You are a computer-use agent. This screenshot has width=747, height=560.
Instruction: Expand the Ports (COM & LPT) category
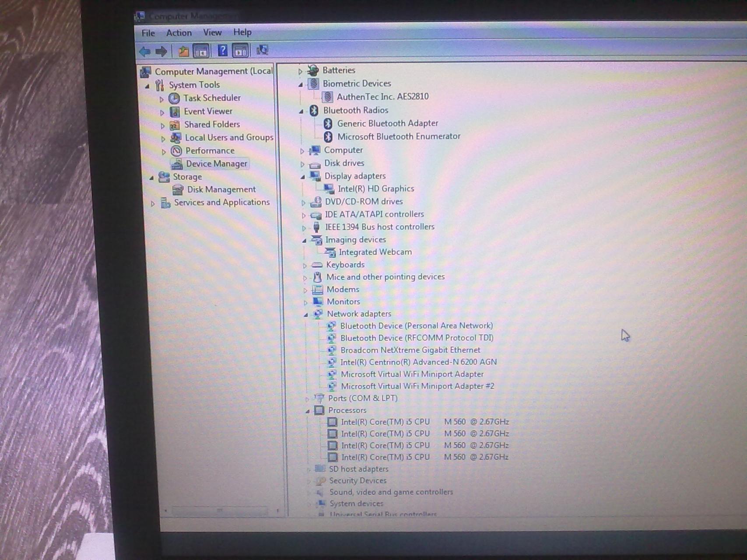307,399
